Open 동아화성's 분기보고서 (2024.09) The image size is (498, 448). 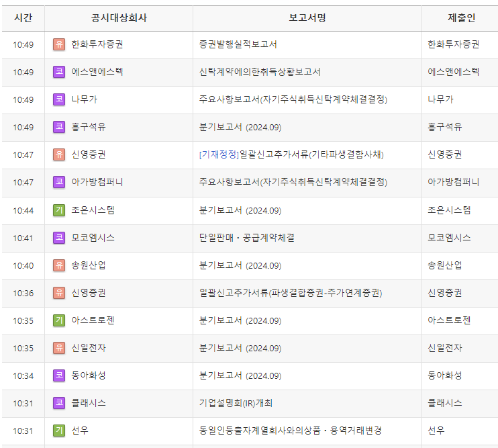click(x=240, y=375)
